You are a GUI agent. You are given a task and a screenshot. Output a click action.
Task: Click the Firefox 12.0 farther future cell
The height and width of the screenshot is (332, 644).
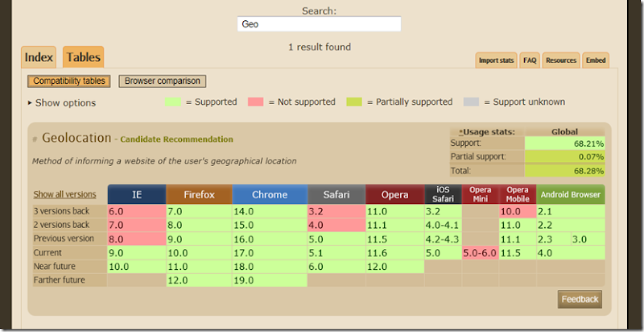click(x=199, y=280)
